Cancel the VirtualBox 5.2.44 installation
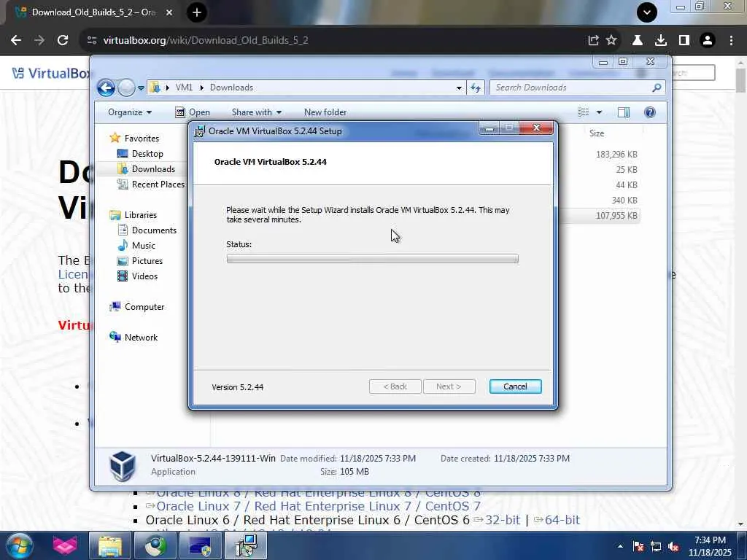 pyautogui.click(x=516, y=386)
